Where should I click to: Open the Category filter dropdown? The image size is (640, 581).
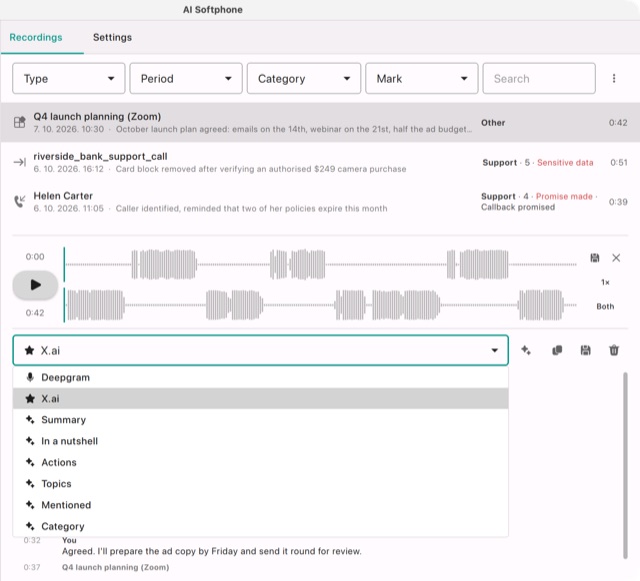pyautogui.click(x=304, y=78)
